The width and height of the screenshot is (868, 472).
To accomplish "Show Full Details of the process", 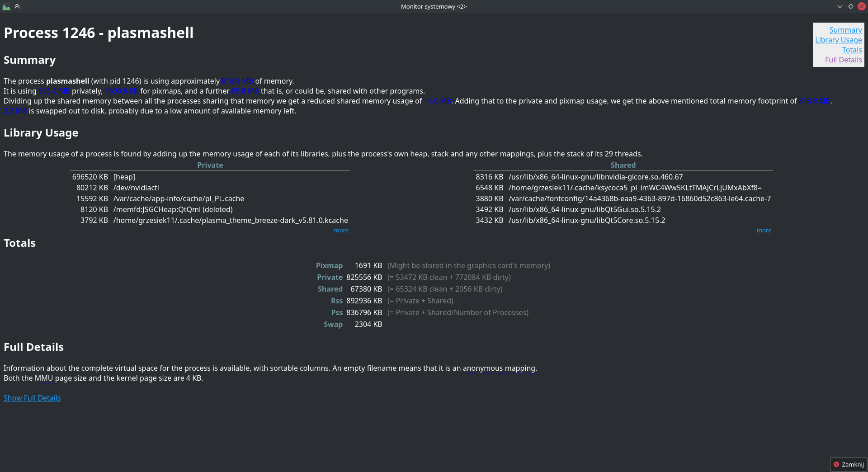I will (32, 398).
